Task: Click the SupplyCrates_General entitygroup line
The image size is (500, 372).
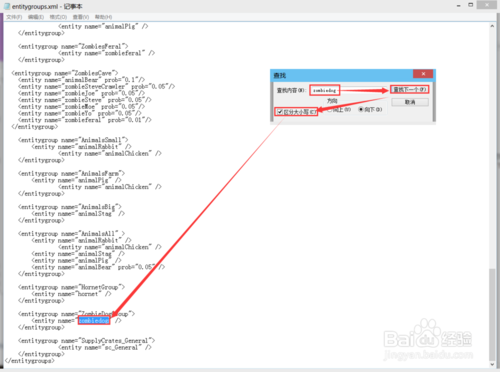Action: pos(86,341)
